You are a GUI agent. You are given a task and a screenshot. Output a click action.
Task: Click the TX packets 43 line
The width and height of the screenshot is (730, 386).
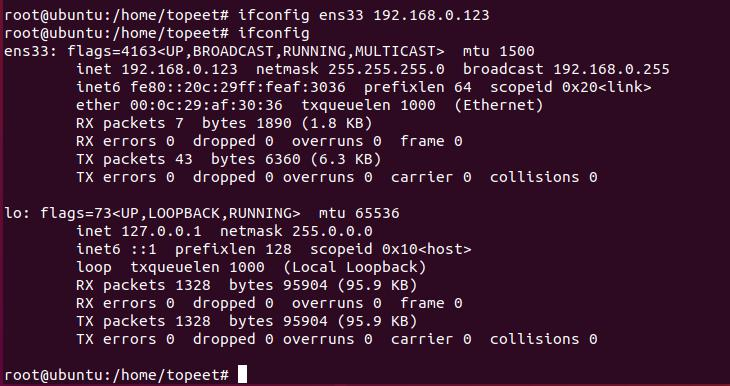click(229, 159)
